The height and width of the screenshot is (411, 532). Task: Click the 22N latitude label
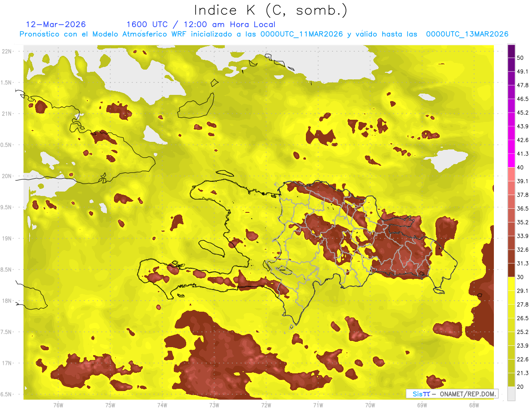(x=7, y=51)
